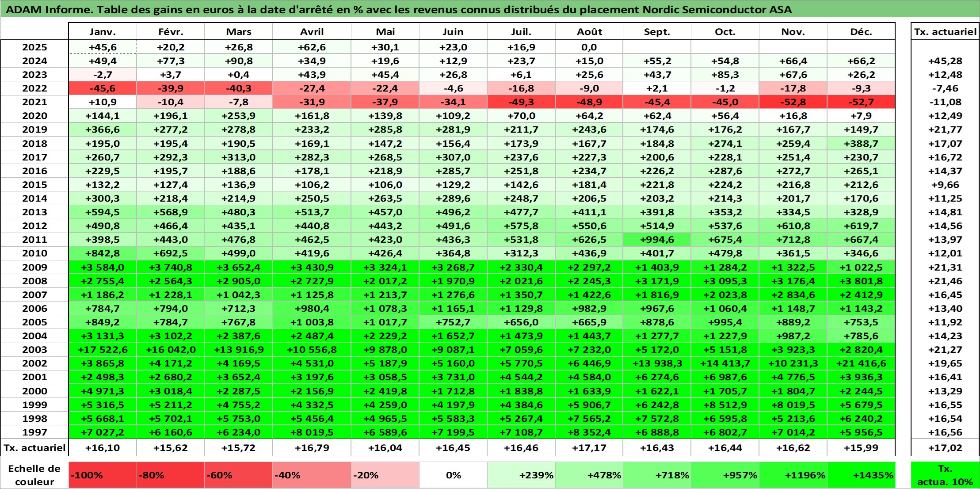Select the Tx. actuariel row label at the bottom
The image size is (980, 489).
(x=34, y=448)
